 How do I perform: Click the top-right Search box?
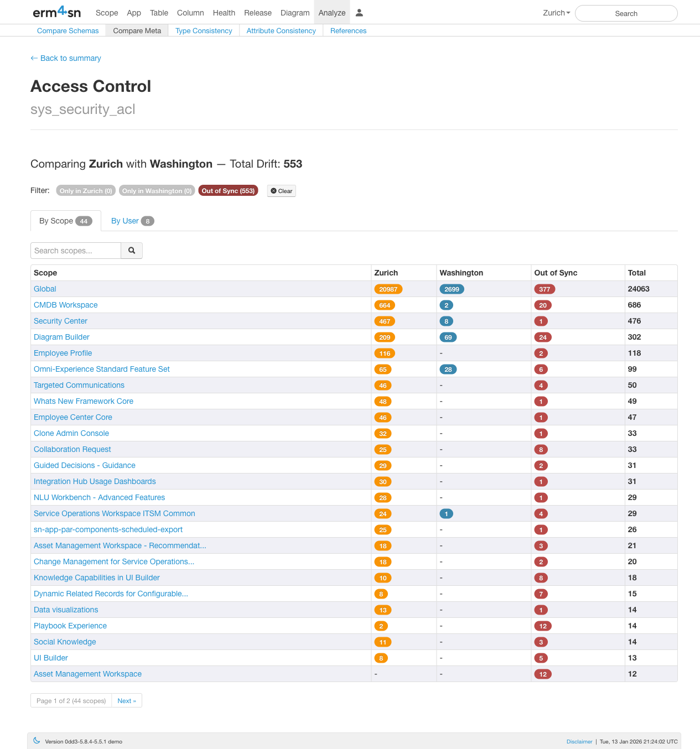pos(626,13)
